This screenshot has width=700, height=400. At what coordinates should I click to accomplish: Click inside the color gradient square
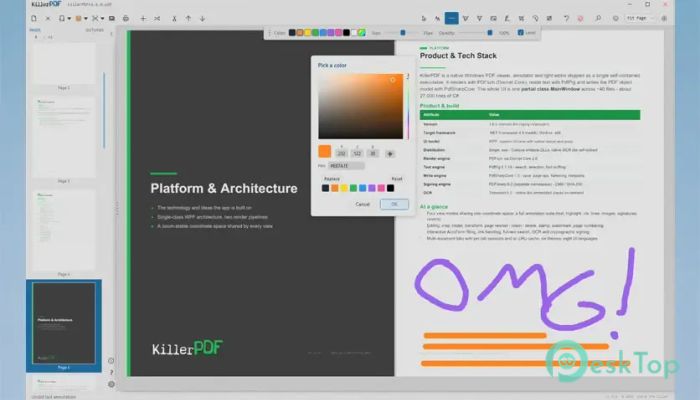[x=360, y=106]
